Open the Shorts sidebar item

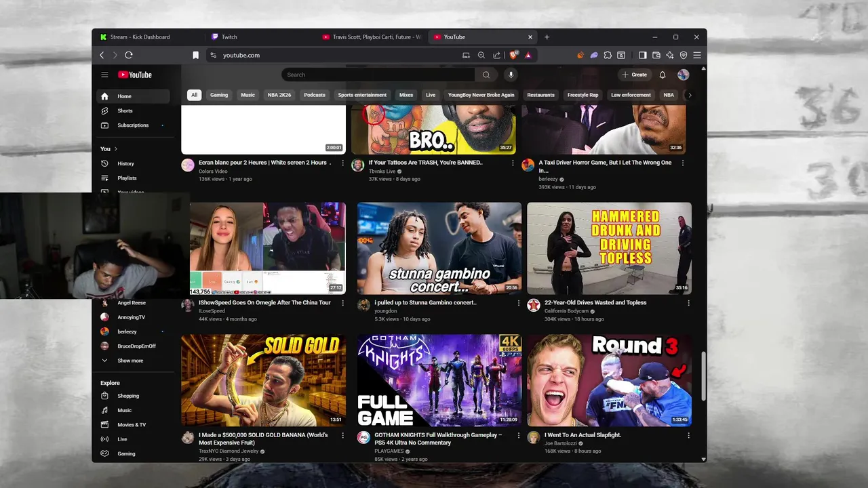tap(132, 110)
